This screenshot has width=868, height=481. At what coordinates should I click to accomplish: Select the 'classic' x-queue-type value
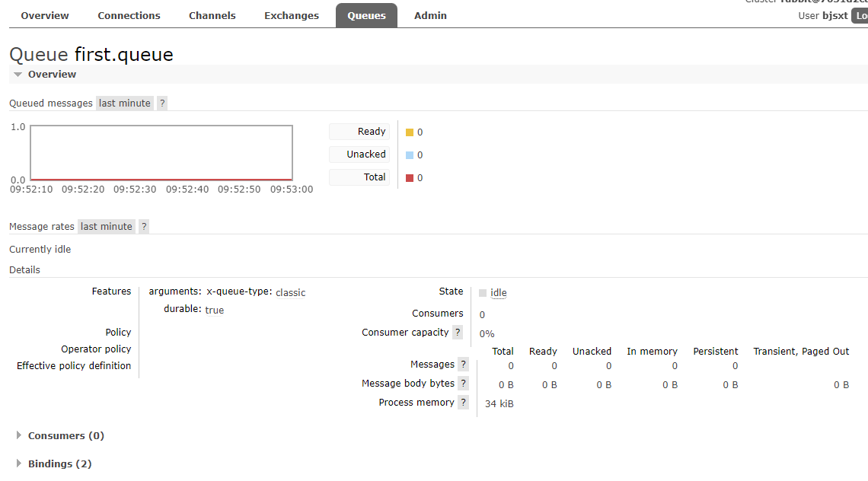coord(291,293)
